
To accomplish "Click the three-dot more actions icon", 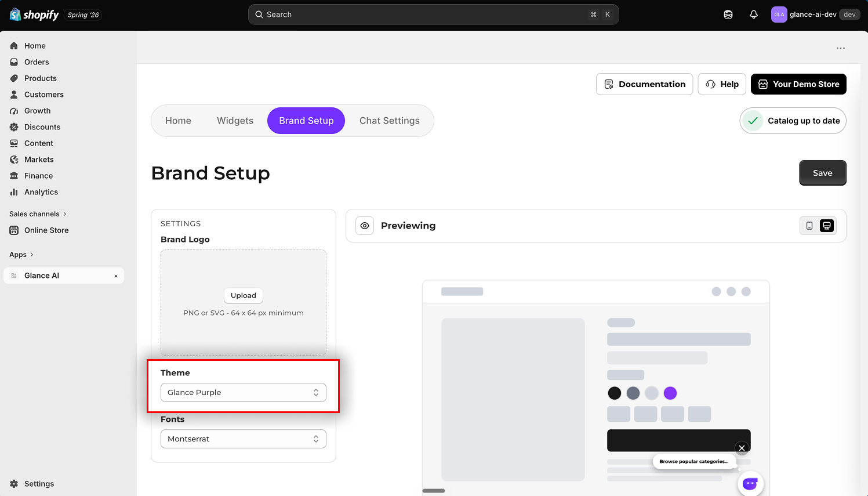I will tap(841, 48).
